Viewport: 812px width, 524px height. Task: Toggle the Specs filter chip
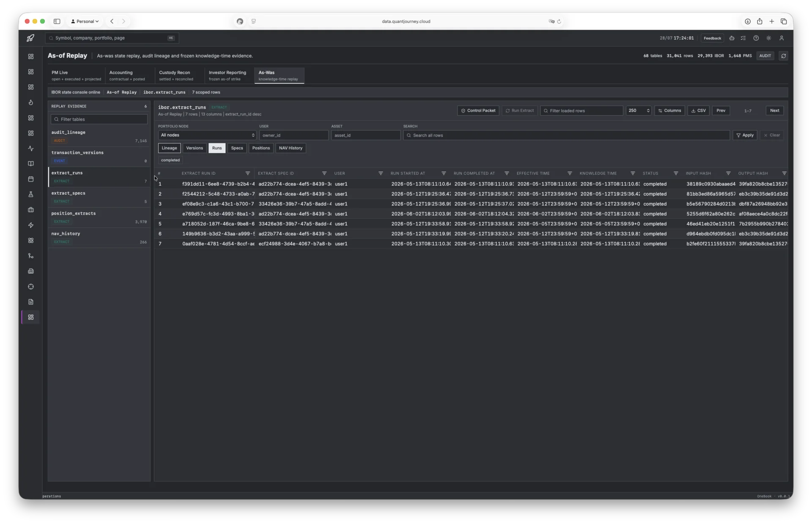tap(237, 148)
